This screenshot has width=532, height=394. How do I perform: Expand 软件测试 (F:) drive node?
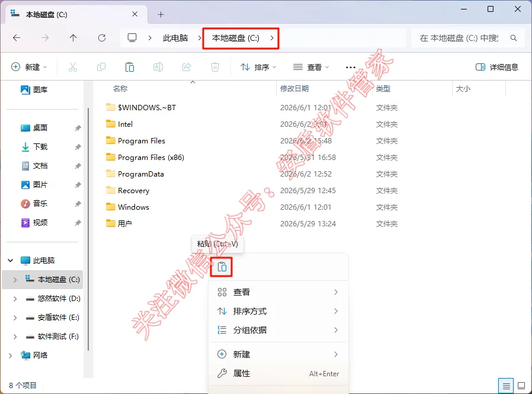[x=15, y=337]
